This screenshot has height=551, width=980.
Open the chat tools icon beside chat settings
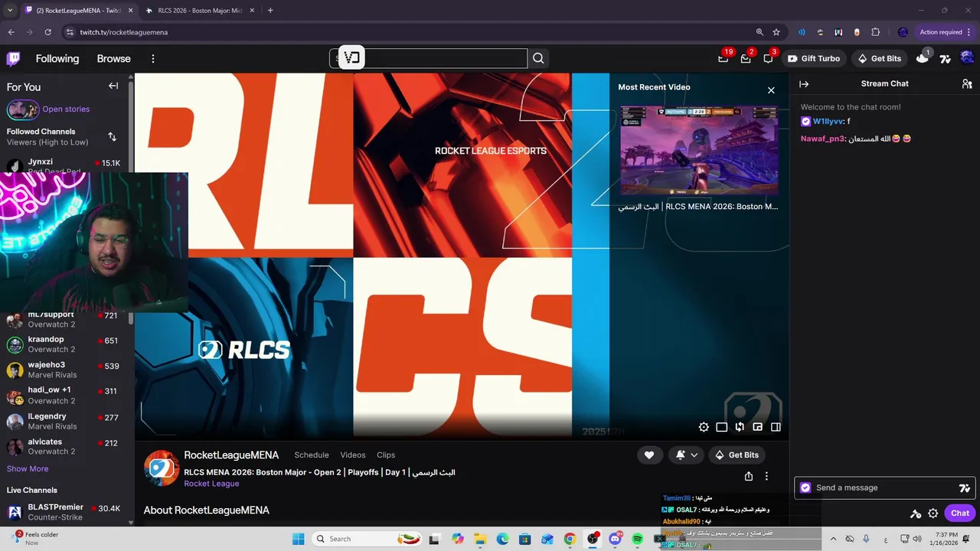click(916, 514)
